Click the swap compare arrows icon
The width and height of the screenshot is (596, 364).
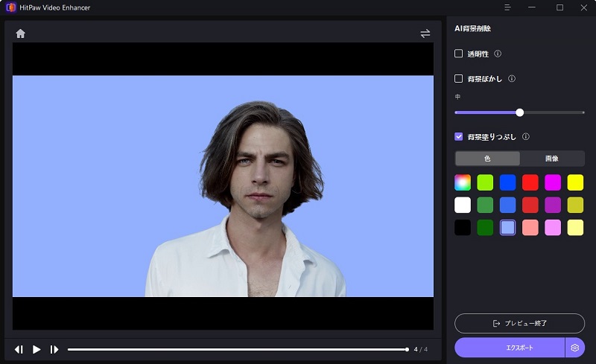click(425, 33)
